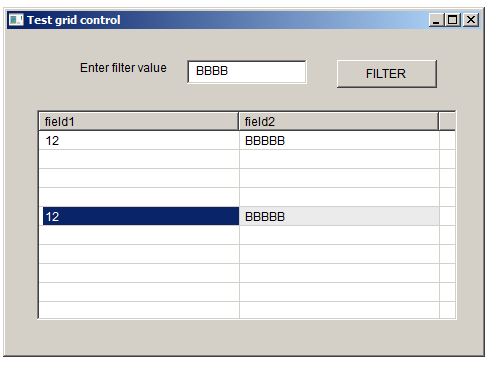Image resolution: width=496 pixels, height=376 pixels.
Task: Click the empty row below highlighted BBBBB
Action: pyautogui.click(x=339, y=235)
